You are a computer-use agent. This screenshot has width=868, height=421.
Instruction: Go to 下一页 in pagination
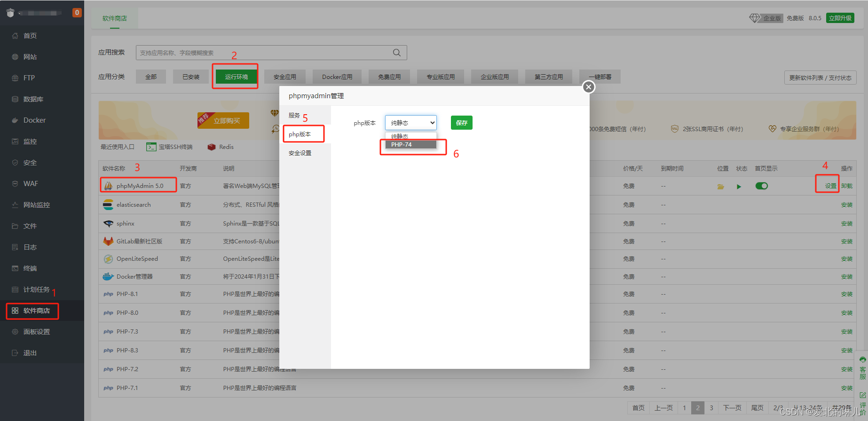coord(732,408)
